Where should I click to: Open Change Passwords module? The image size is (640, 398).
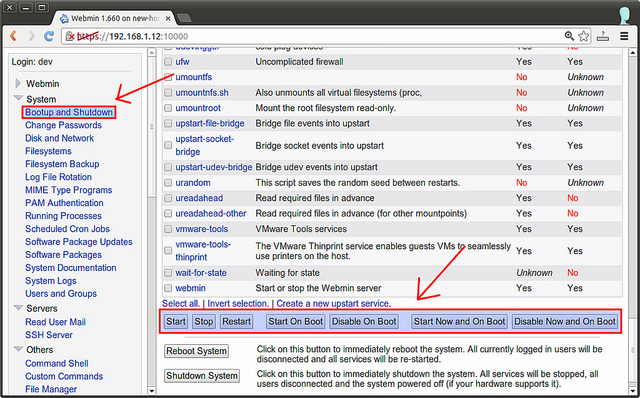pyautogui.click(x=63, y=125)
